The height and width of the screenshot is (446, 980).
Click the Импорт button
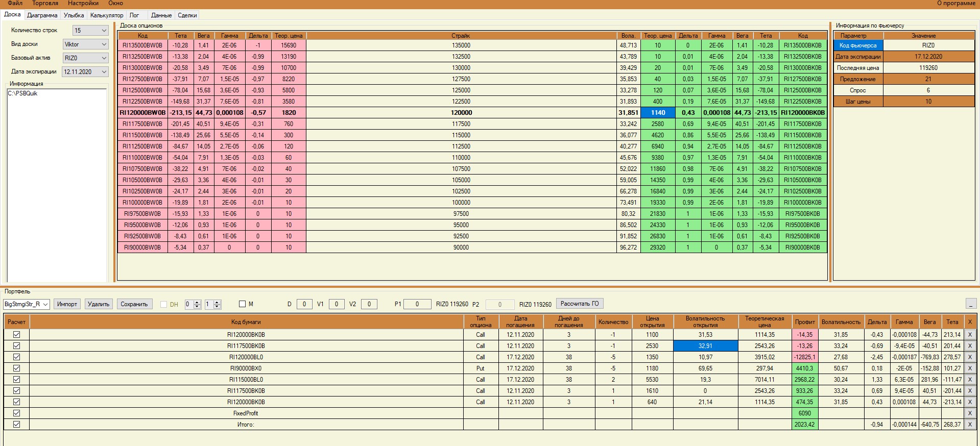[67, 304]
